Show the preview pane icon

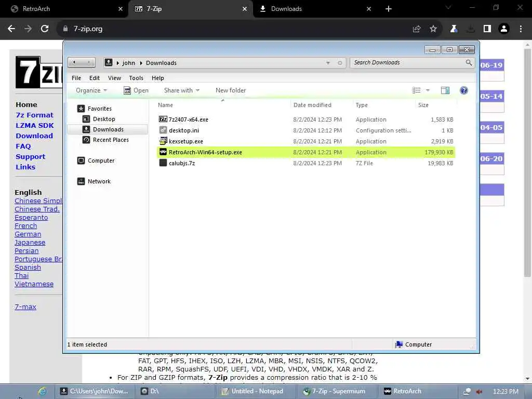coord(445,90)
